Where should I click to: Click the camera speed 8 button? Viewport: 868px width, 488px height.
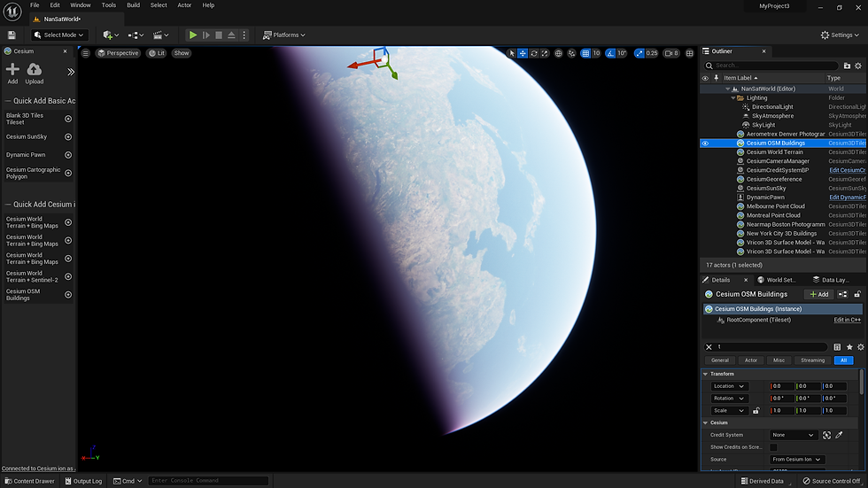671,53
